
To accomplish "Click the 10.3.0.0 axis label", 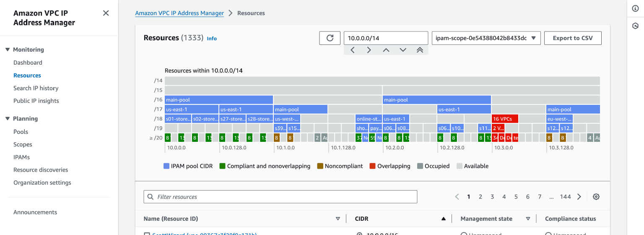I will point(504,148).
